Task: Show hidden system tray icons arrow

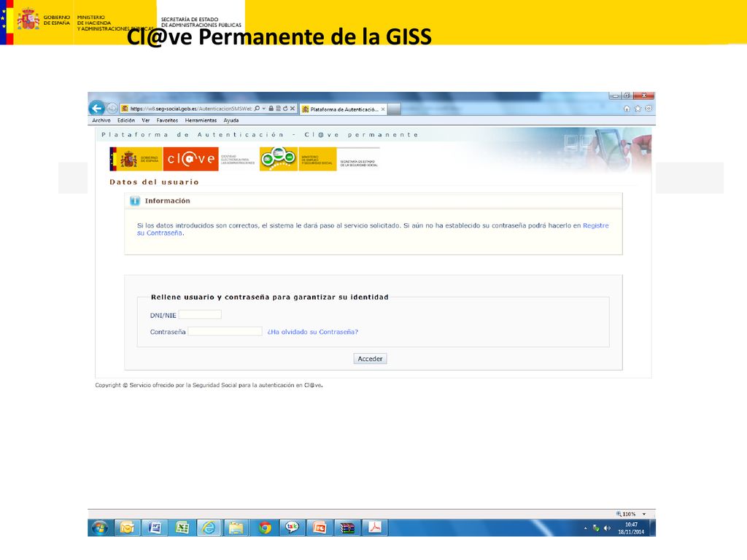Action: [x=586, y=528]
